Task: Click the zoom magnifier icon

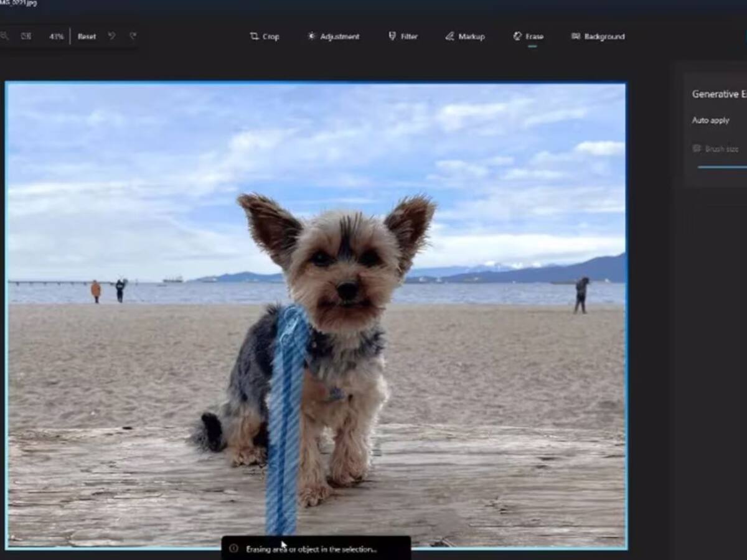Action: tap(5, 36)
